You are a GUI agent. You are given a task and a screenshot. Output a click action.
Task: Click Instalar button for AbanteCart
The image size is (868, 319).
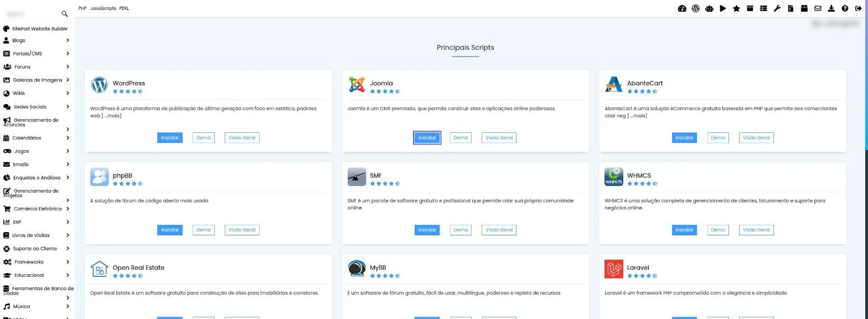pos(684,138)
